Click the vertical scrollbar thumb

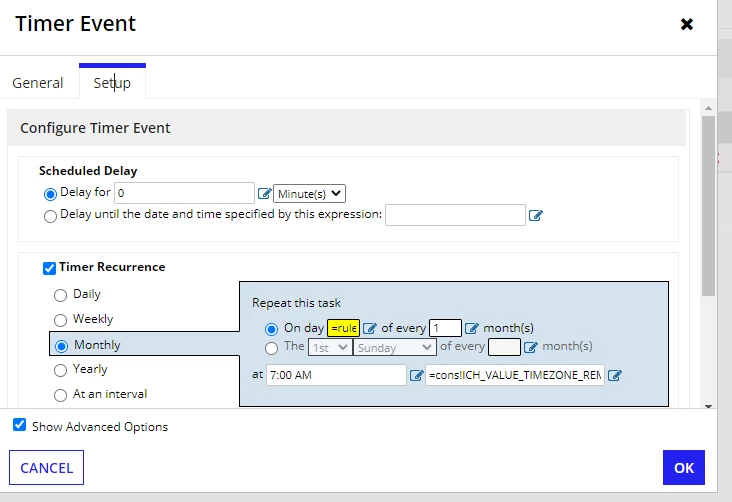[x=708, y=205]
